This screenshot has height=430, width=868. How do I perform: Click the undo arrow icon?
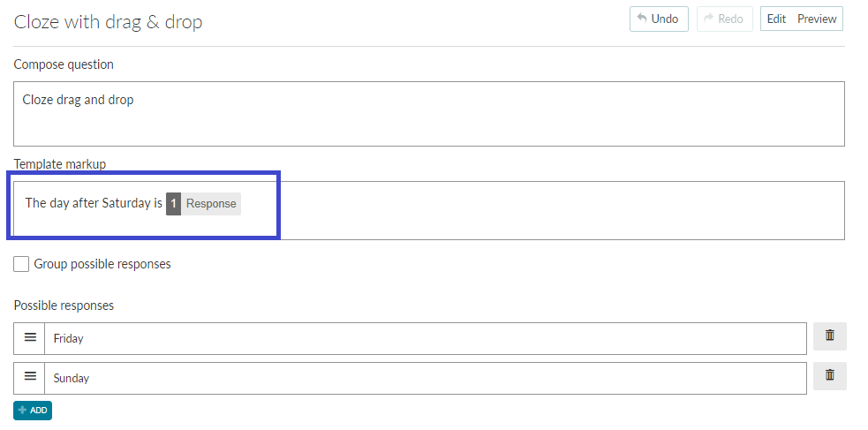642,19
